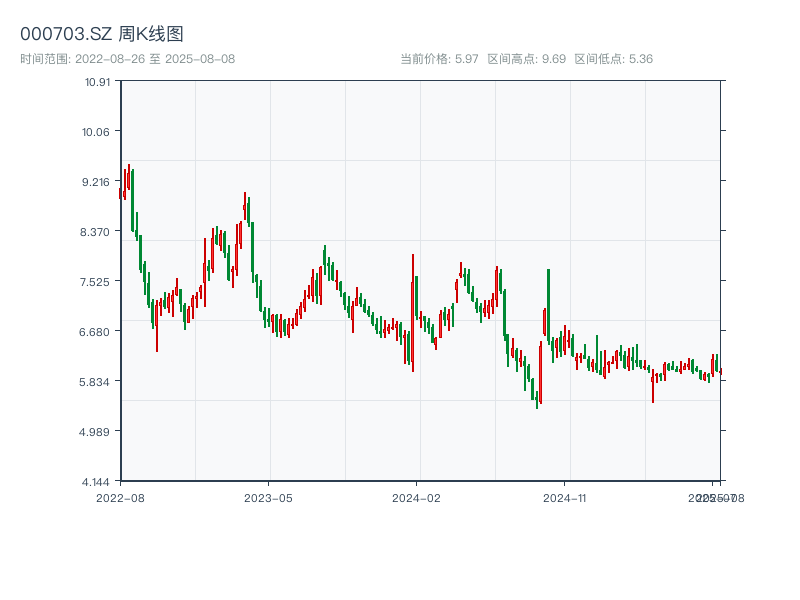This screenshot has width=800, height=600.
Task: Click the 当前价格 5.97 label
Action: point(439,59)
